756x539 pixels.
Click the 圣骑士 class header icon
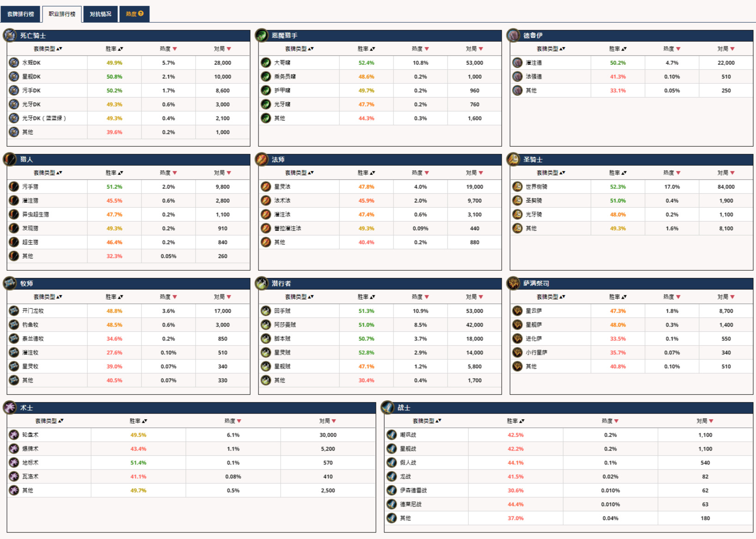(x=513, y=159)
